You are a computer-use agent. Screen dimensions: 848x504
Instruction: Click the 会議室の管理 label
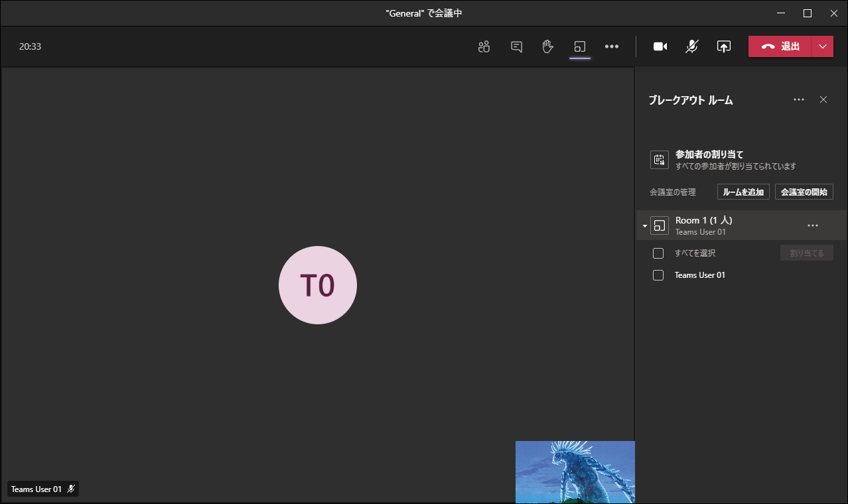(673, 192)
